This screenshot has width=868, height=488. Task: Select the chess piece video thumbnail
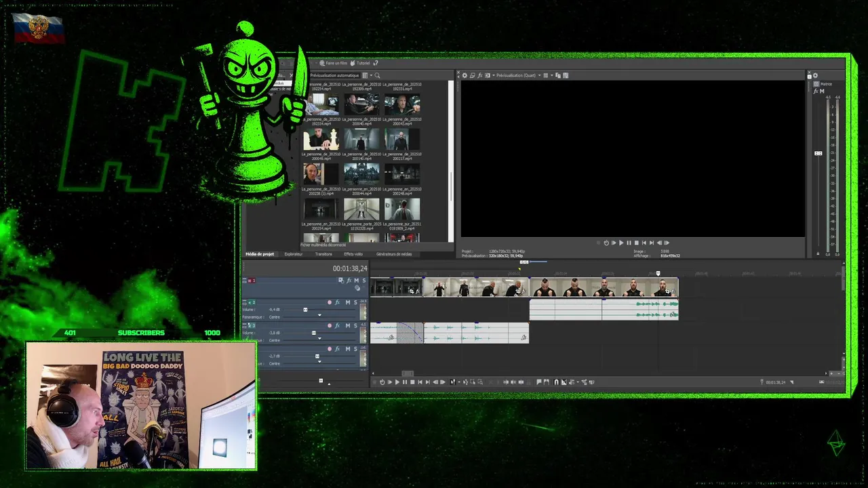[x=321, y=139]
